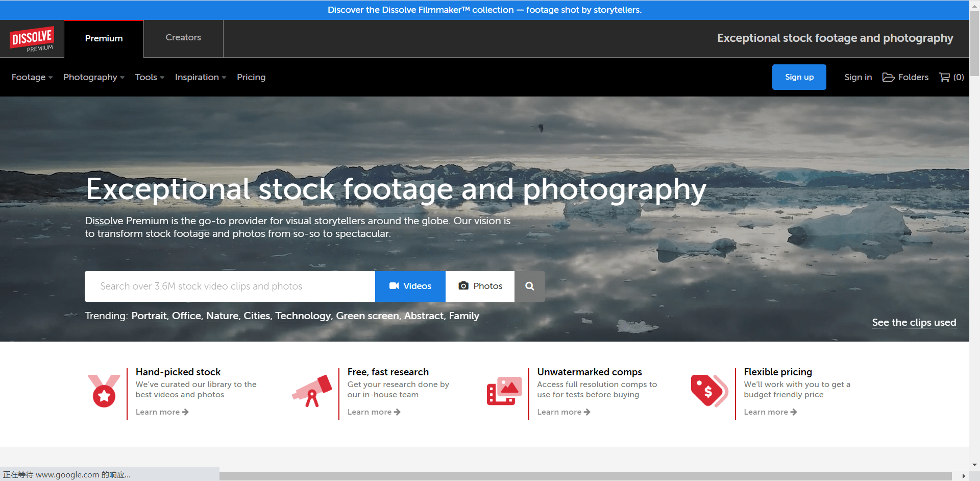980x481 pixels.
Task: Switch to the Creators tab
Action: point(183,38)
